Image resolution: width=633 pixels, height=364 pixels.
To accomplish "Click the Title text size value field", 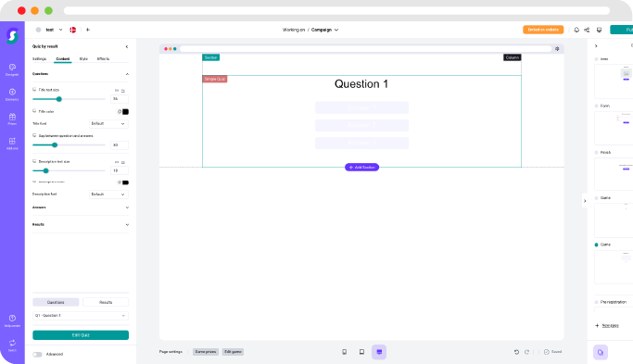I will point(120,99).
